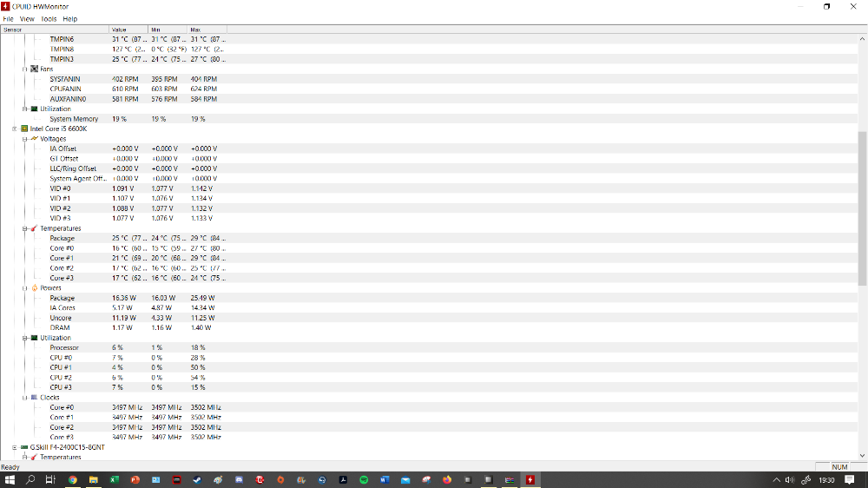Open taskbar Search
This screenshot has height=488, width=868.
click(x=30, y=479)
